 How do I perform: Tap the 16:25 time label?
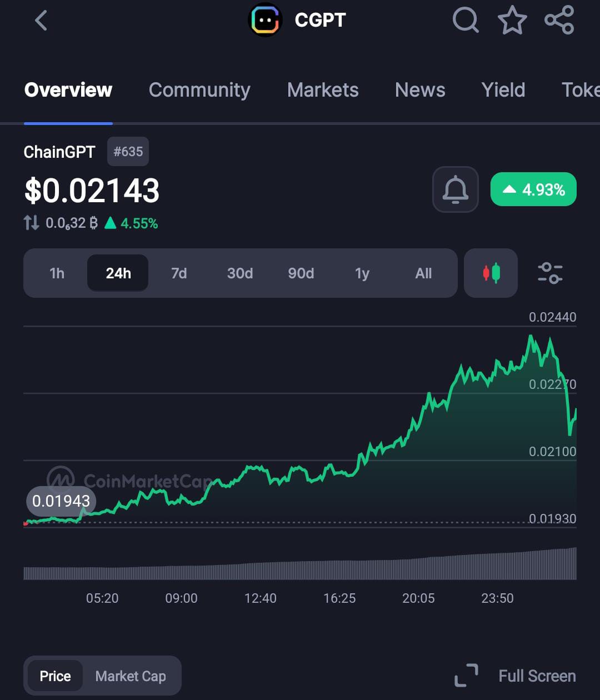point(339,598)
